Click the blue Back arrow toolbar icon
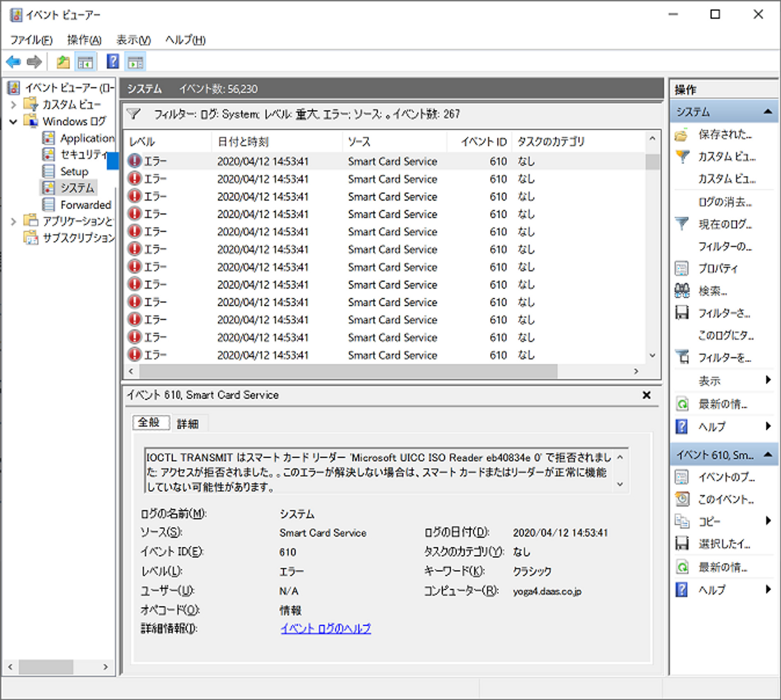 (14, 62)
